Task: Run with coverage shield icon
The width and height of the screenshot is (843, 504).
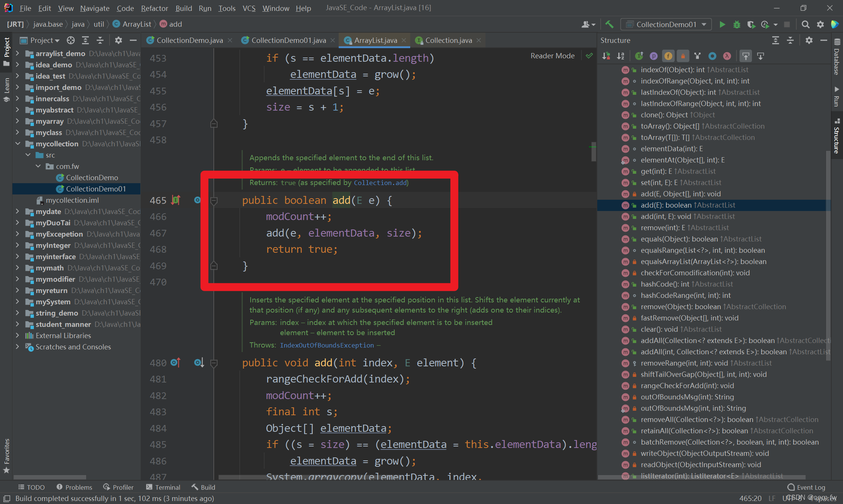Action: click(751, 24)
